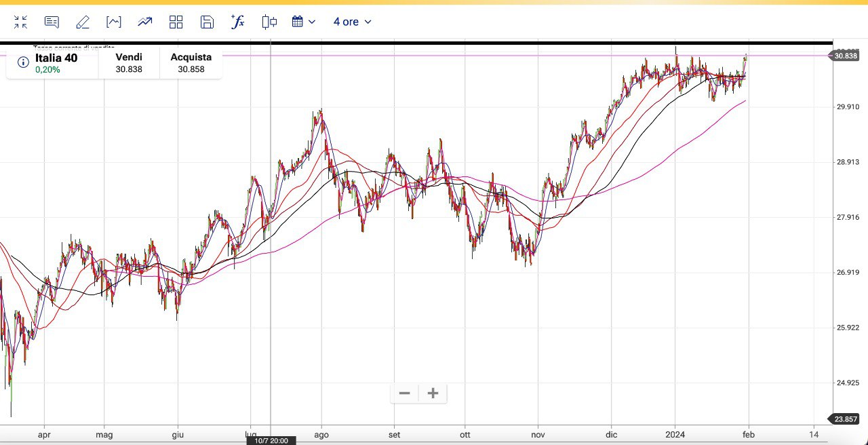Select the pencil drawing tool
This screenshot has width=868, height=445.
(83, 22)
